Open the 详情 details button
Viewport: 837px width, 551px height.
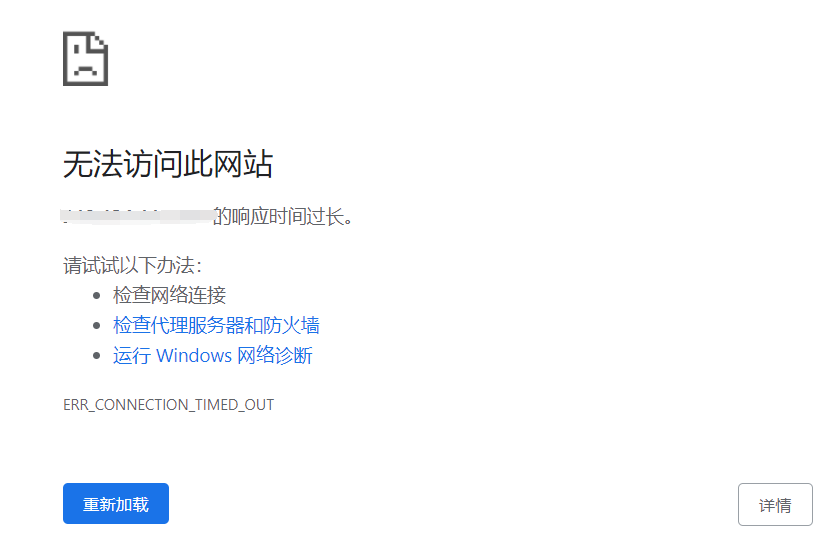(x=775, y=505)
